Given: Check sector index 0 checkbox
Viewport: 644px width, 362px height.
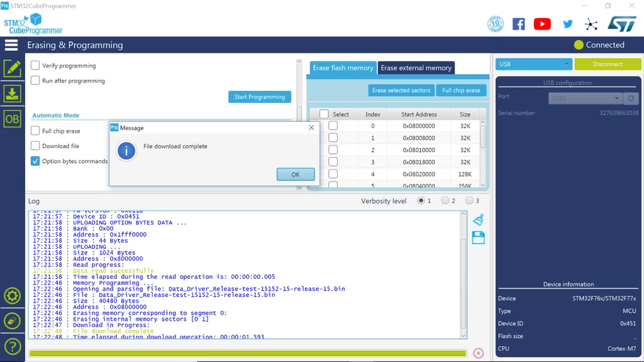Looking at the screenshot, I should pos(333,126).
